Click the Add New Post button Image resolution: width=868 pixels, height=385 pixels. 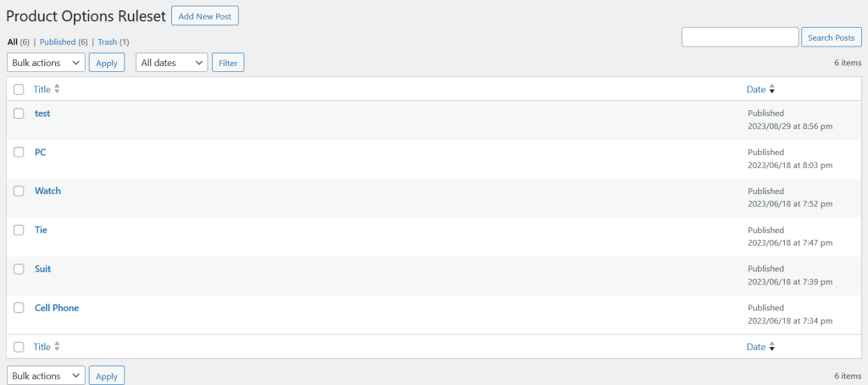(204, 16)
